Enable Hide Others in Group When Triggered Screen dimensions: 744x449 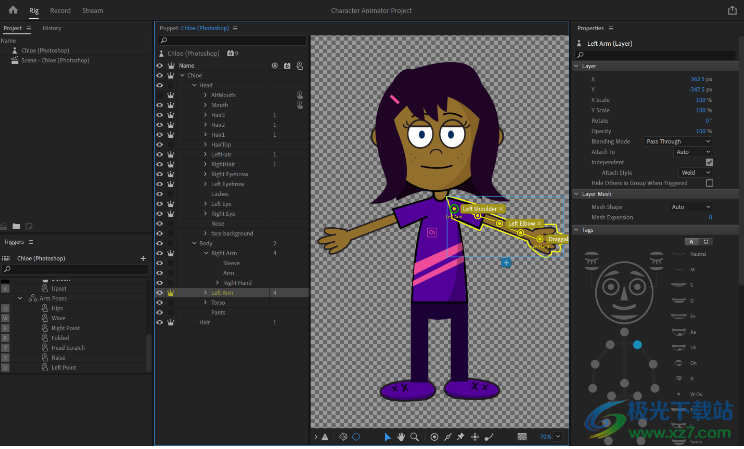pyautogui.click(x=709, y=183)
